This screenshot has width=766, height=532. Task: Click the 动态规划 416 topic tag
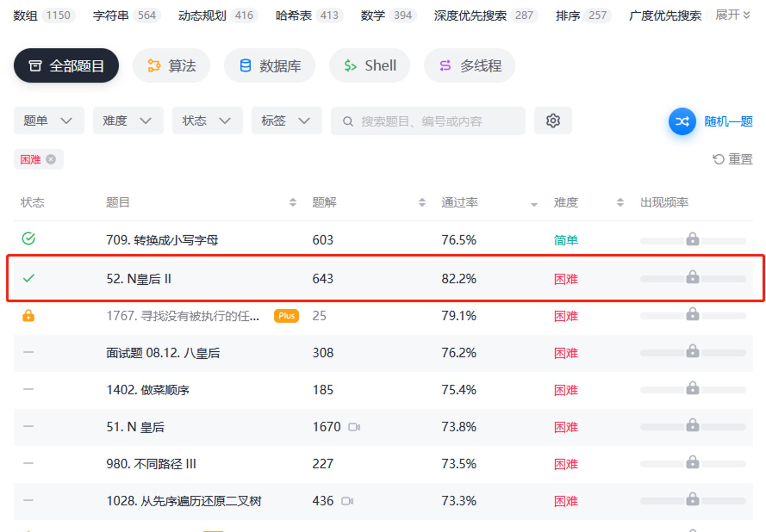pos(218,15)
